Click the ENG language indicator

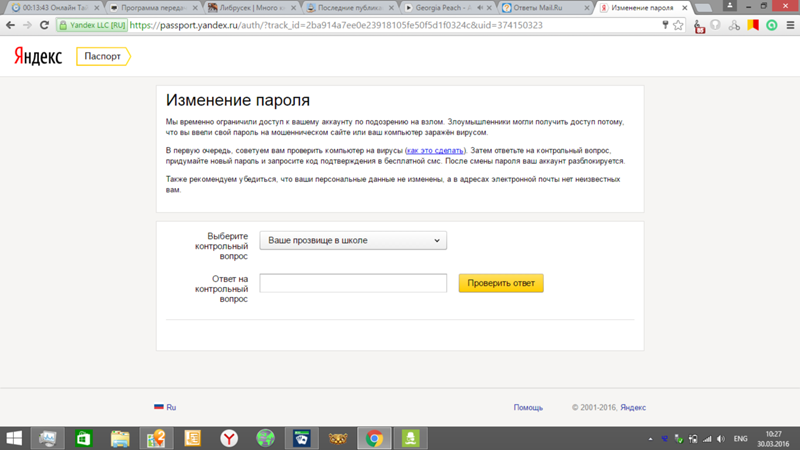tap(741, 438)
